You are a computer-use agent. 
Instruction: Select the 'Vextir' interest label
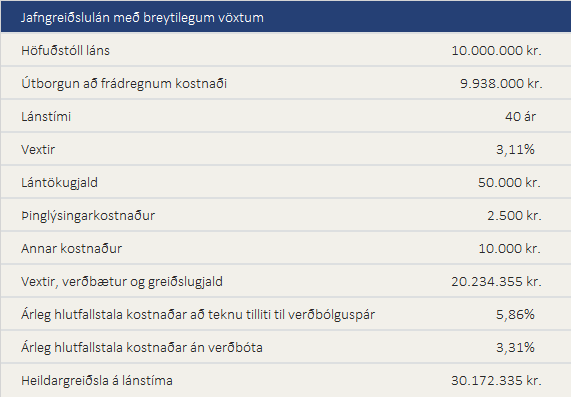click(x=38, y=149)
